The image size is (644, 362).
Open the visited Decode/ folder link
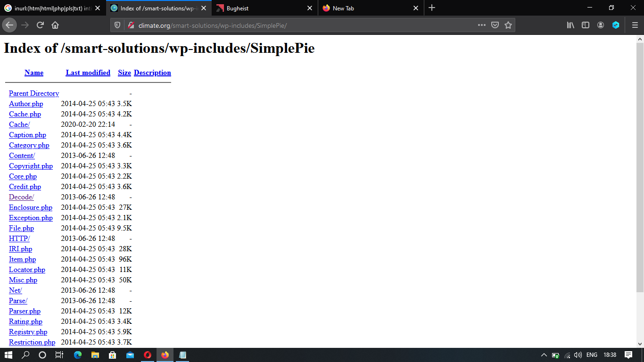pyautogui.click(x=21, y=197)
